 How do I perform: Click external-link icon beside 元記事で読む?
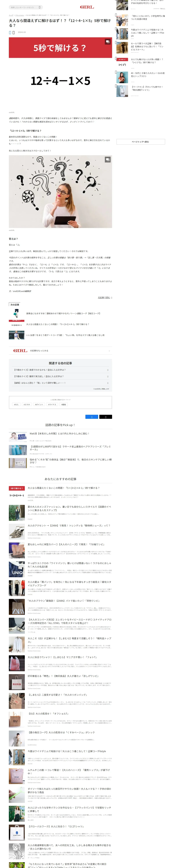pyautogui.click(x=112, y=298)
